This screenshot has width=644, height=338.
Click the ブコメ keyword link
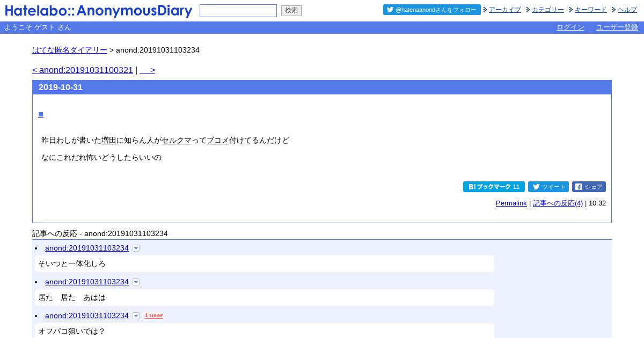(218, 141)
